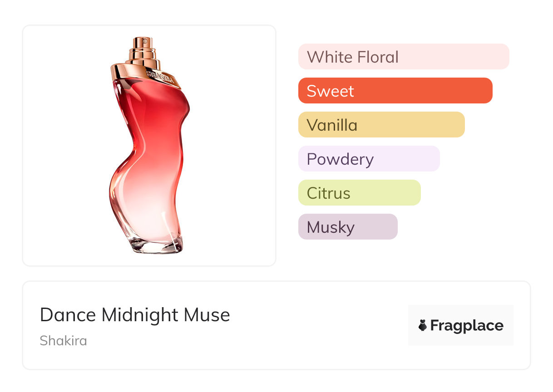The image size is (553, 392).
Task: Click the Fragplace flower logo icon
Action: (x=423, y=325)
